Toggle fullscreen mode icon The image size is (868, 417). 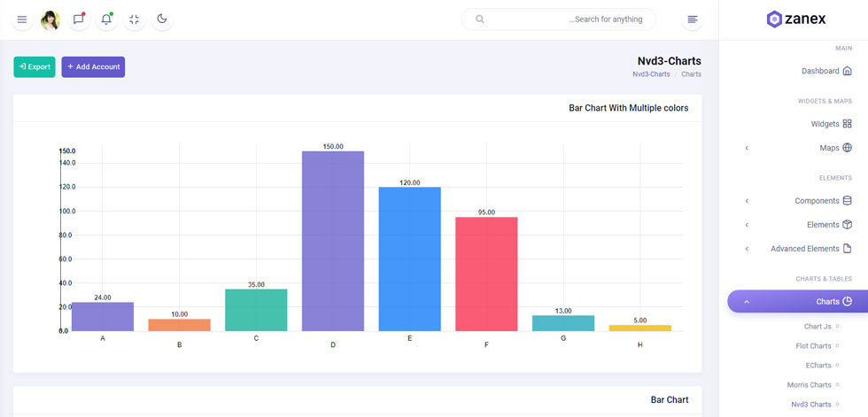[x=134, y=19]
